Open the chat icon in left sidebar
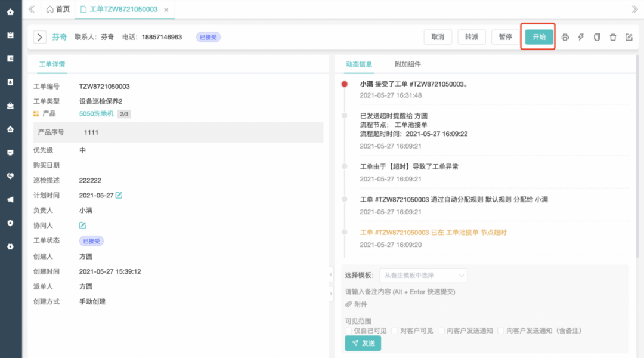The width and height of the screenshot is (644, 358). click(x=10, y=153)
